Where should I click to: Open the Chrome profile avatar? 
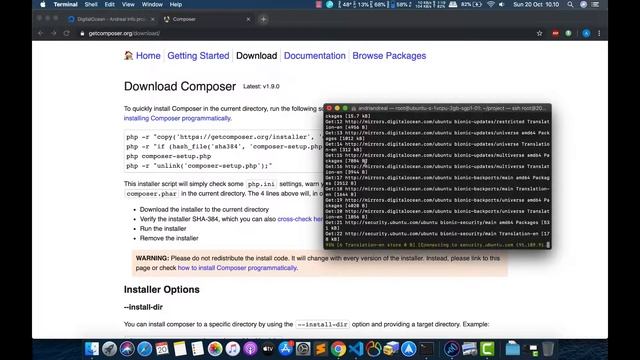coord(586,33)
